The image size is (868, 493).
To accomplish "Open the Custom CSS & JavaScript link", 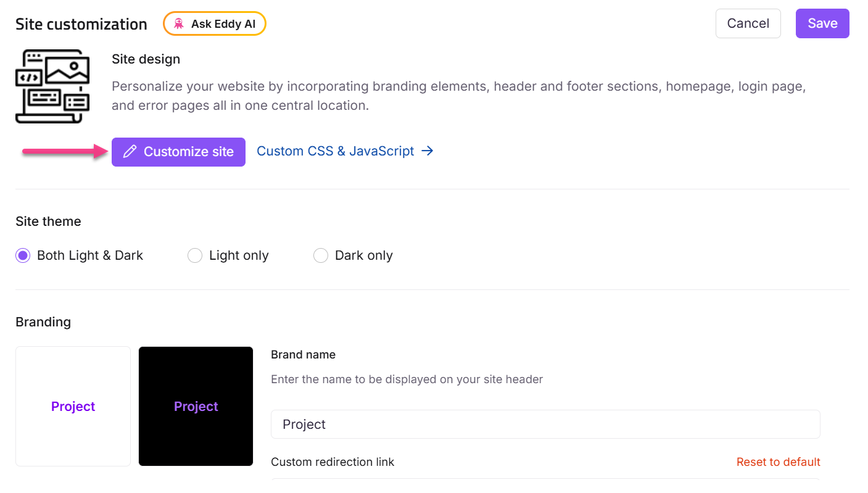I will 335,151.
